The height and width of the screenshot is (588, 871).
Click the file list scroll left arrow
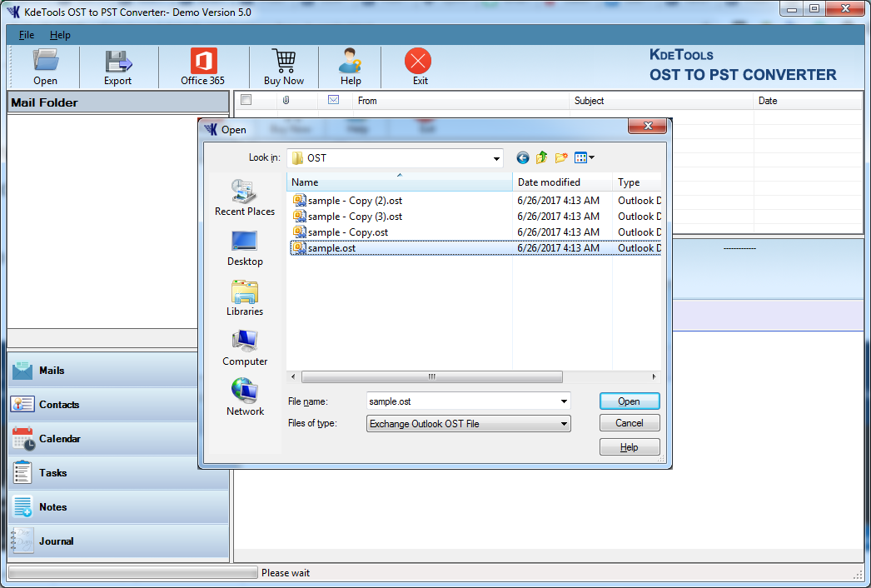pyautogui.click(x=293, y=376)
